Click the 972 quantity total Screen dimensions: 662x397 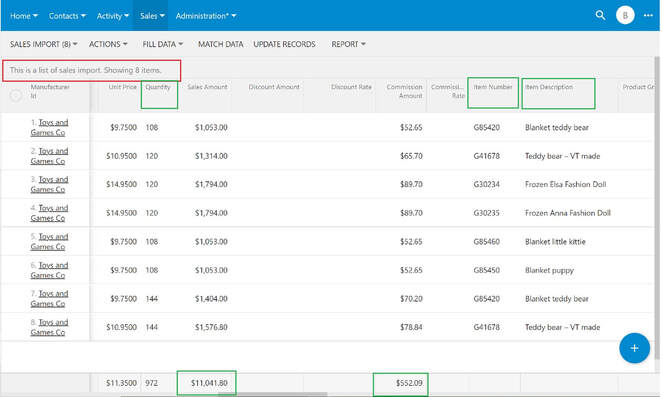click(152, 383)
